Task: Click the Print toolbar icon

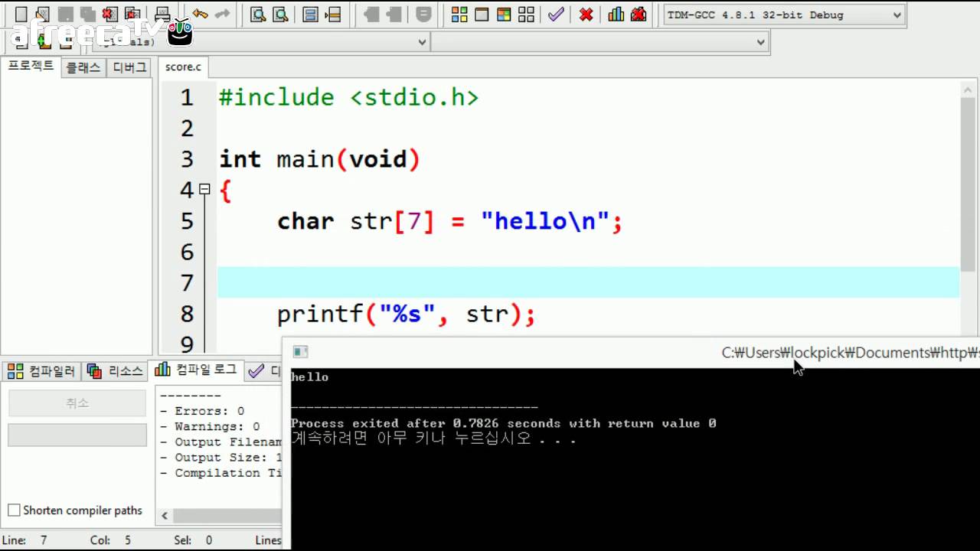Action: (x=162, y=14)
